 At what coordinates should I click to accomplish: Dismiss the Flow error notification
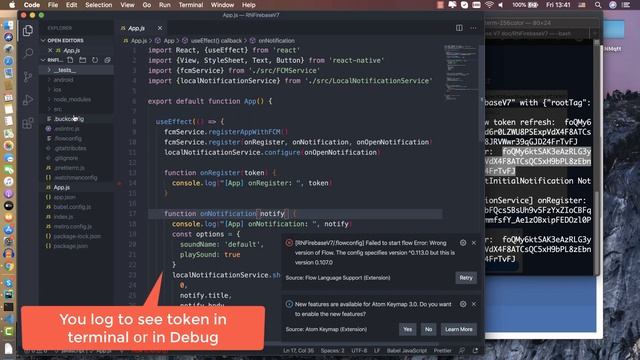pos(474,243)
